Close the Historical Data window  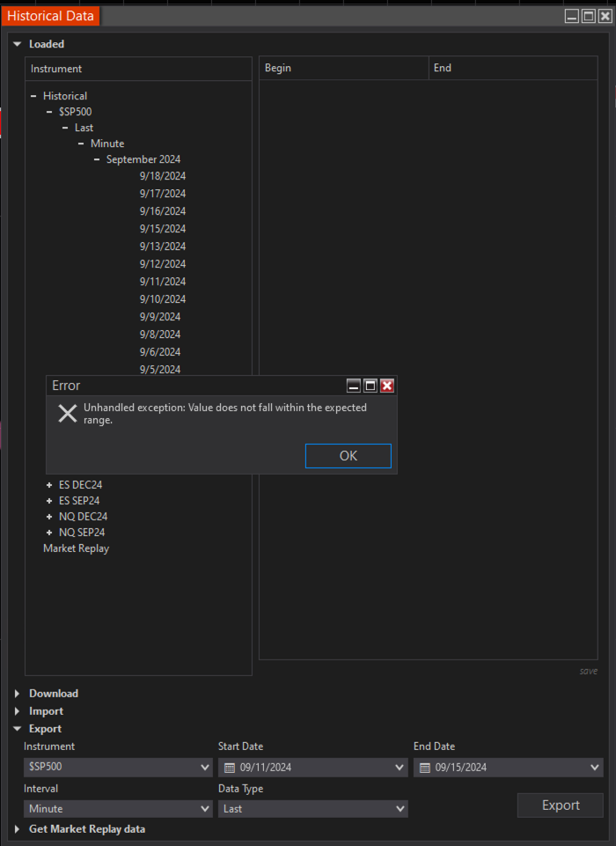coord(605,16)
